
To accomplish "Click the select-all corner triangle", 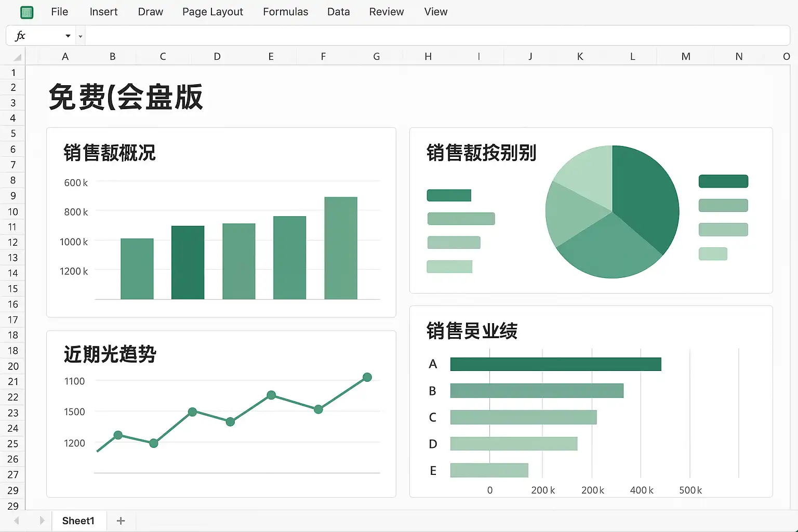I will point(17,57).
